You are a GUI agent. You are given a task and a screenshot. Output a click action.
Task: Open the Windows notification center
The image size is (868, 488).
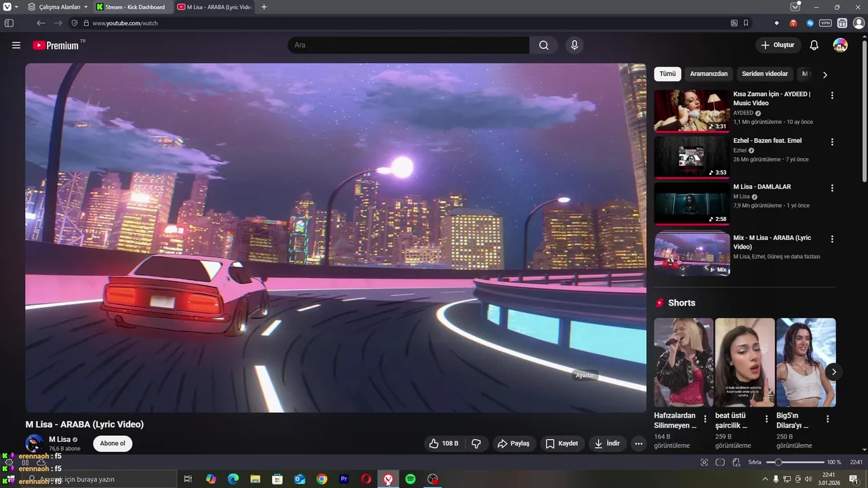(x=854, y=479)
